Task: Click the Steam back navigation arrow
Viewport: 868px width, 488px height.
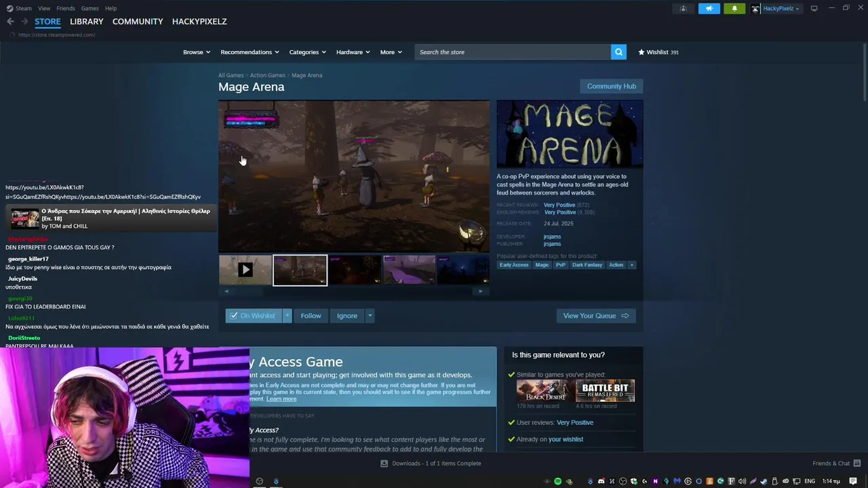Action: pyautogui.click(x=10, y=22)
